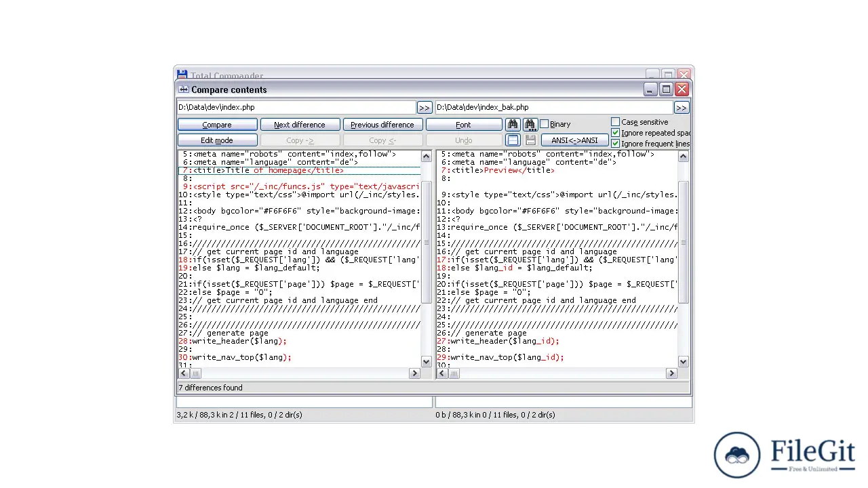Select right line 27 write_header($lang_id)
This screenshot has height=488, width=868.
(556, 341)
